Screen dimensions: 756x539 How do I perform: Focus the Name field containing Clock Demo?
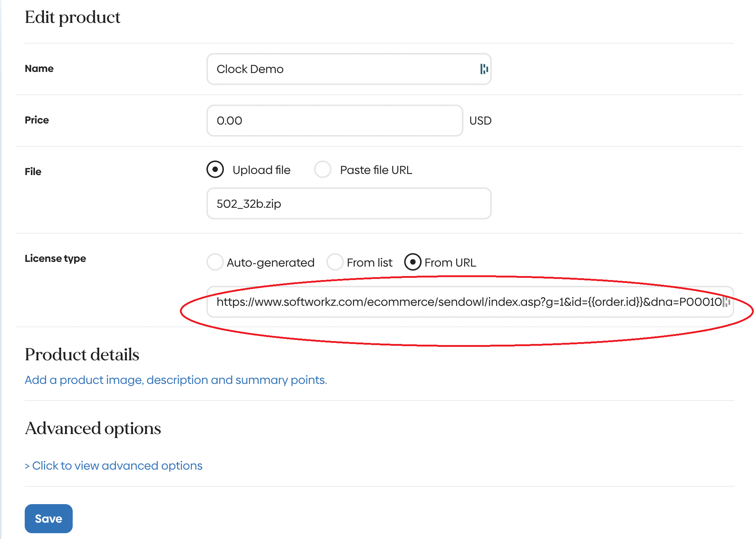[x=342, y=69]
